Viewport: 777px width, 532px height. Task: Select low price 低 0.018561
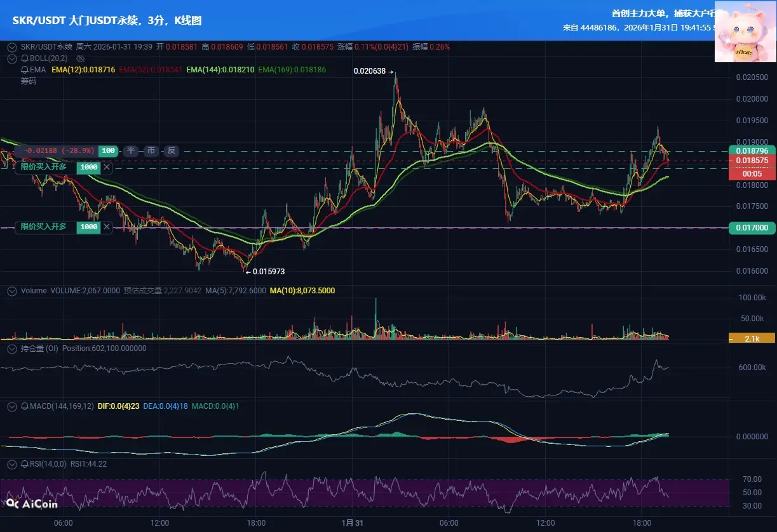click(267, 47)
